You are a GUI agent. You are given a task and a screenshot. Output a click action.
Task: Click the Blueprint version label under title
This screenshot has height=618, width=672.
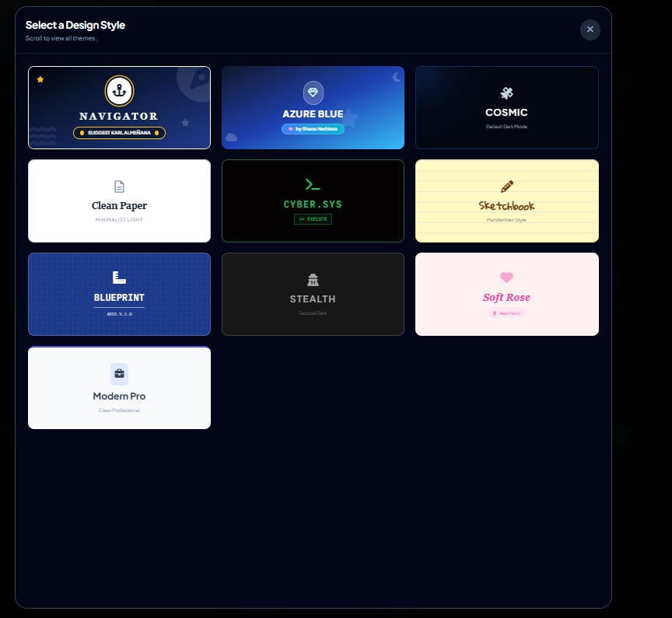tap(119, 314)
